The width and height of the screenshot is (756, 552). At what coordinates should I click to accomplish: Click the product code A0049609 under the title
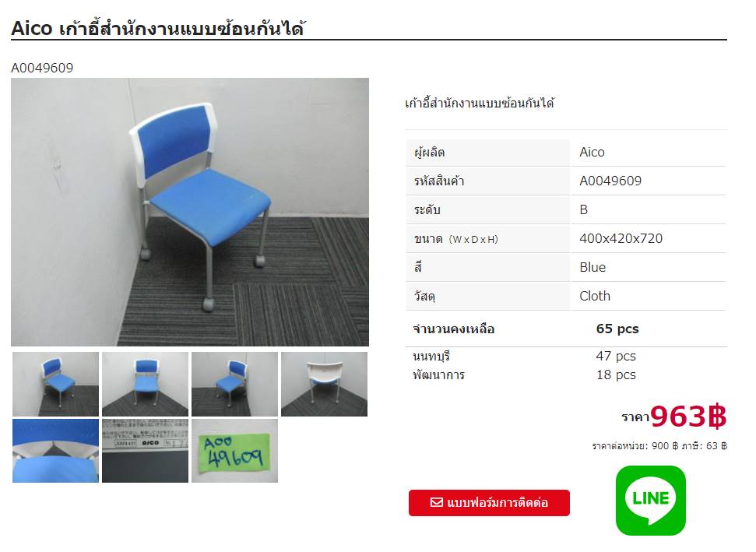[42, 68]
